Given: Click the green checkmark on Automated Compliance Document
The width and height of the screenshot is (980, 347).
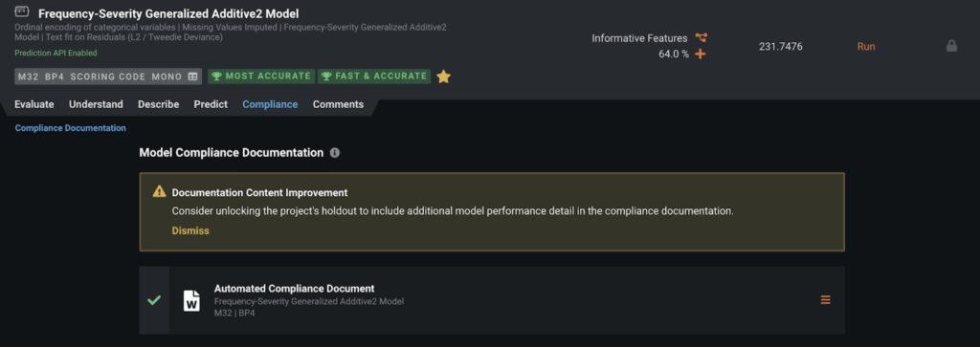Looking at the screenshot, I should coord(154,300).
